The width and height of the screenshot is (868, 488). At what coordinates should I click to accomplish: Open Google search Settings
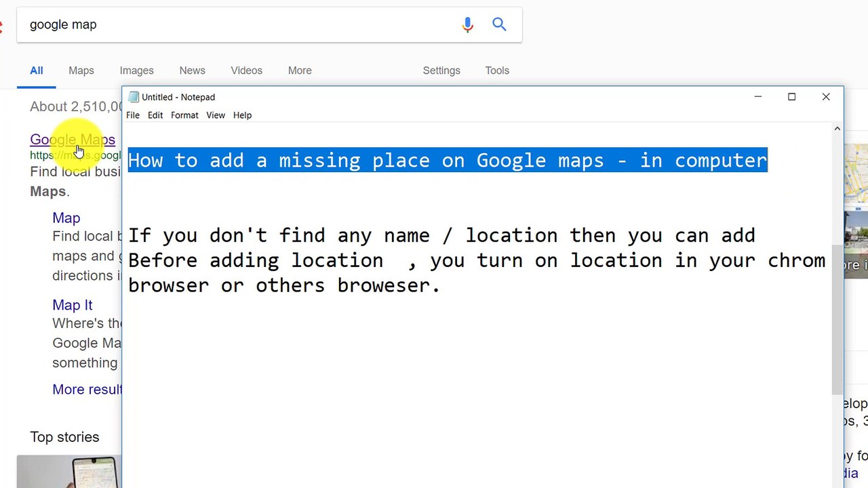[441, 70]
